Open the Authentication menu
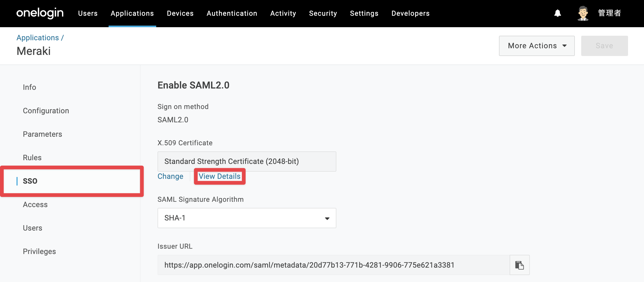 point(232,13)
